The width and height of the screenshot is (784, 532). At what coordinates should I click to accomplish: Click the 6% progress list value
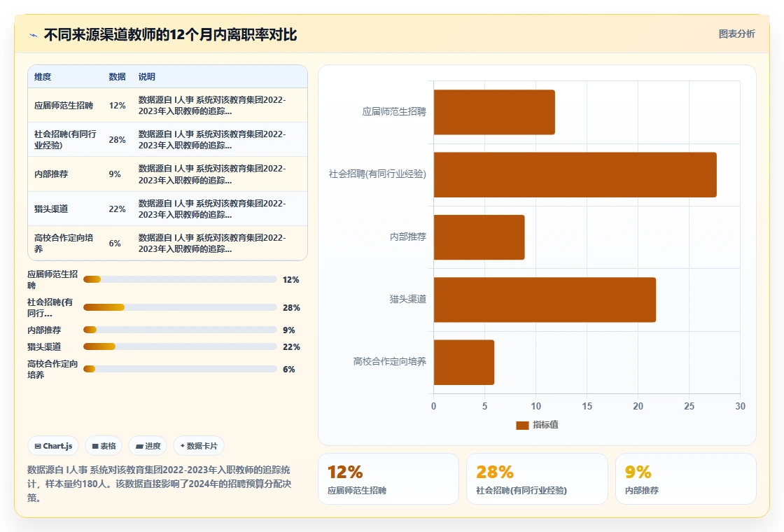[288, 370]
